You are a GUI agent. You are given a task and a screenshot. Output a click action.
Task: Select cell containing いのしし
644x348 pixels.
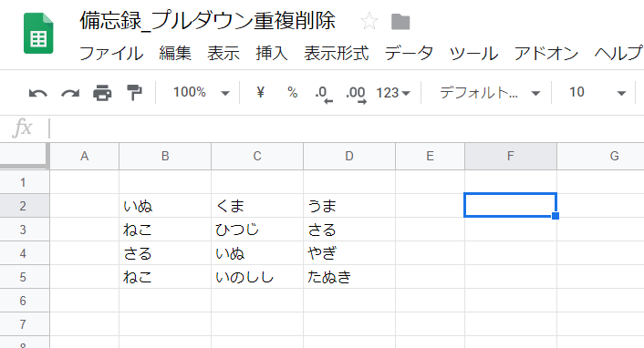point(257,277)
